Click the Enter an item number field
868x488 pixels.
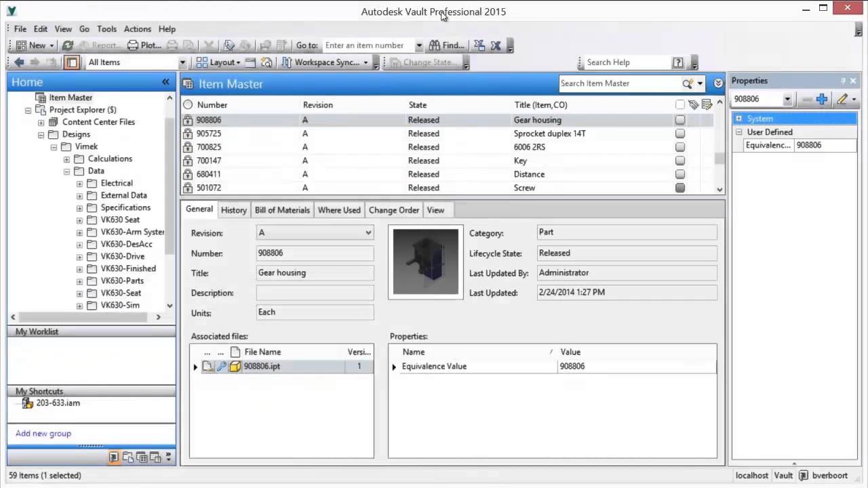tap(368, 45)
